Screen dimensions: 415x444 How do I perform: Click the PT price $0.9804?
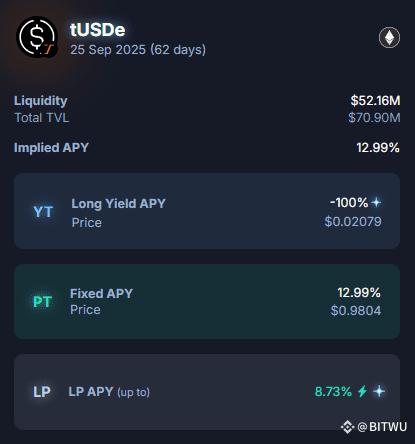coord(356,311)
